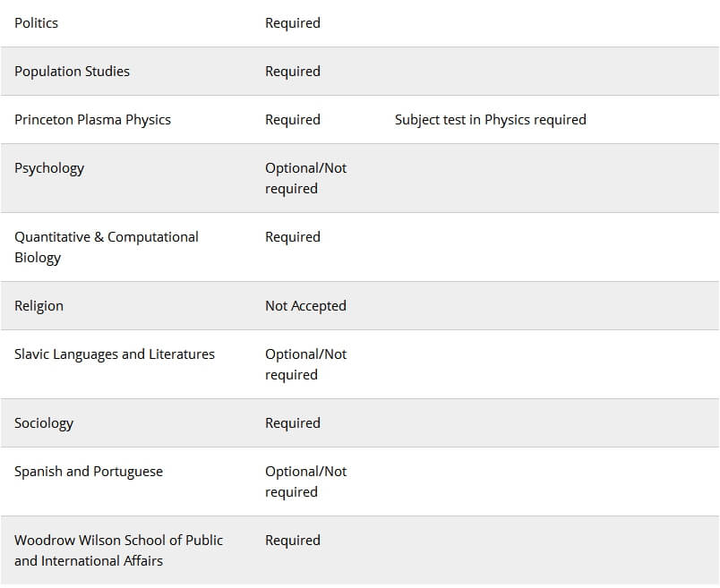
Task: Click the 'Not Accepted' status for Religion
Action: pyautogui.click(x=305, y=306)
